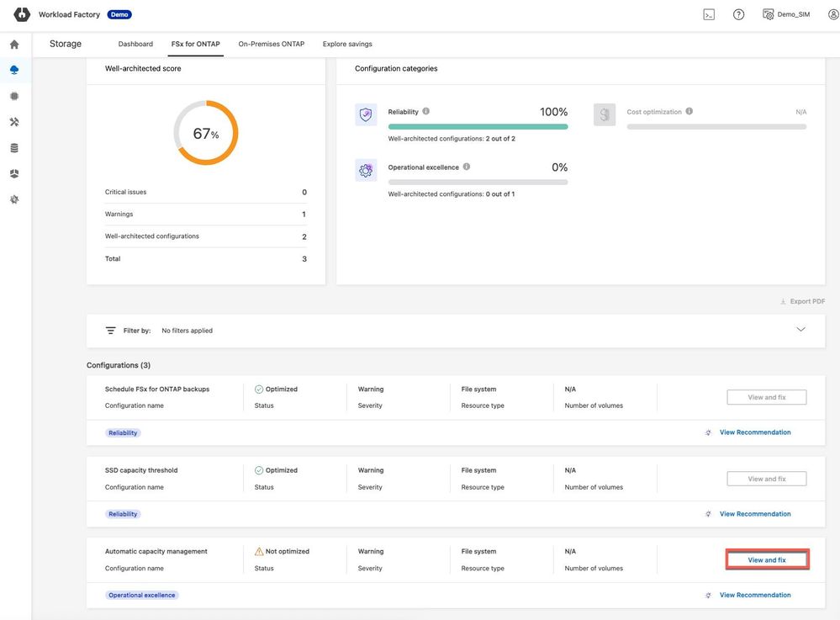Select the hammer and wrench sidebar icon
The width and height of the screenshot is (840, 620).
pyautogui.click(x=14, y=122)
